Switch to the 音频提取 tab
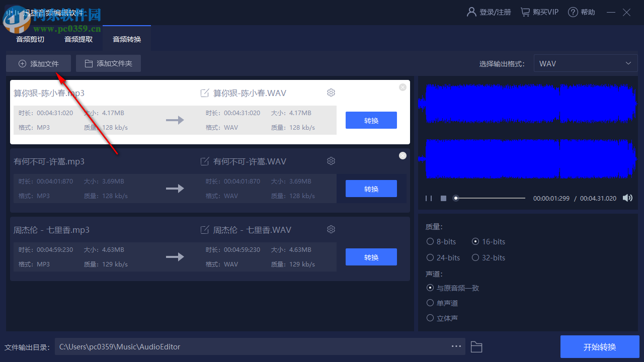 pos(78,39)
